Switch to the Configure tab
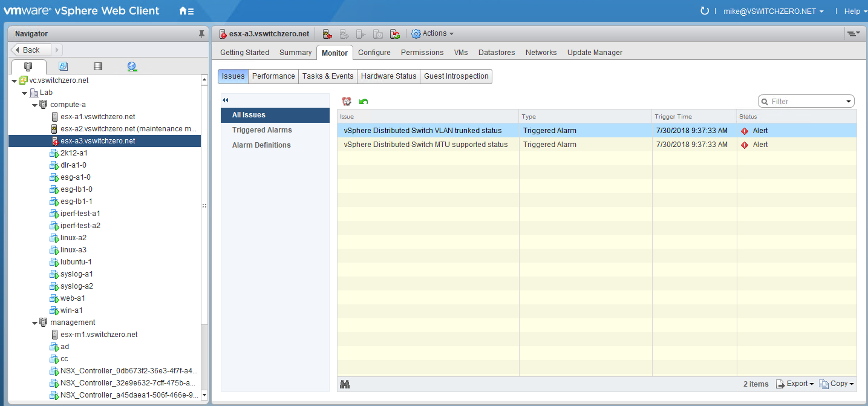The image size is (868, 406). (374, 53)
